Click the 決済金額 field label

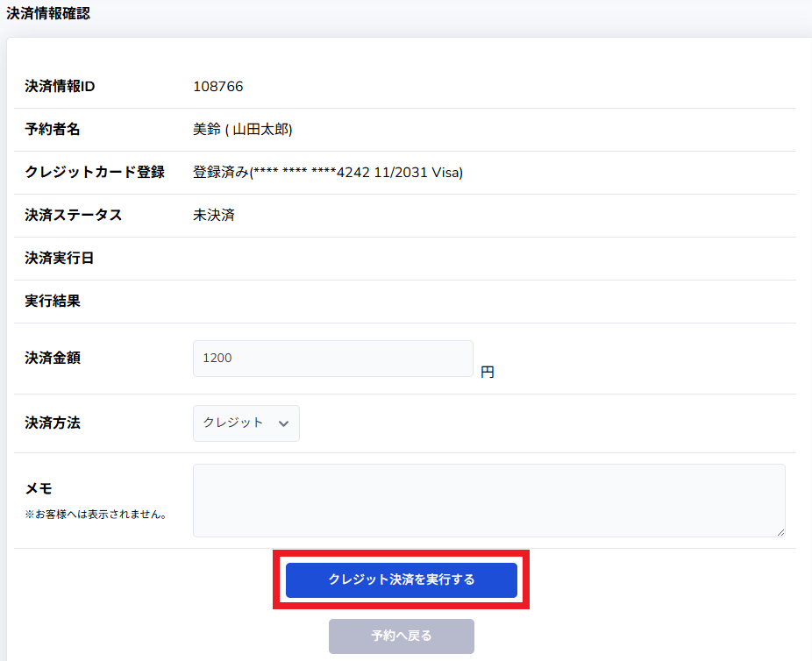click(53, 359)
